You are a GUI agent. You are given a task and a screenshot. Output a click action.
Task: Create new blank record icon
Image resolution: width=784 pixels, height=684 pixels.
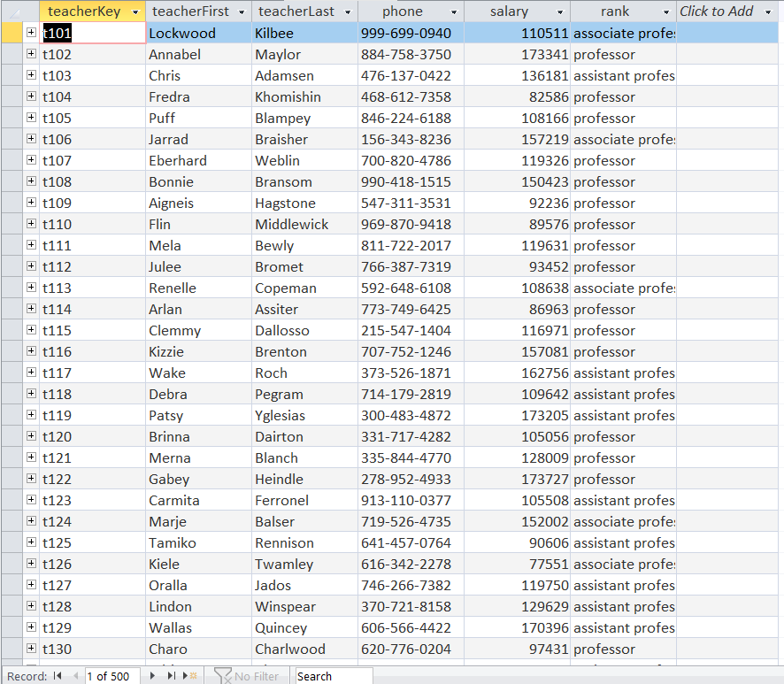pos(190,676)
